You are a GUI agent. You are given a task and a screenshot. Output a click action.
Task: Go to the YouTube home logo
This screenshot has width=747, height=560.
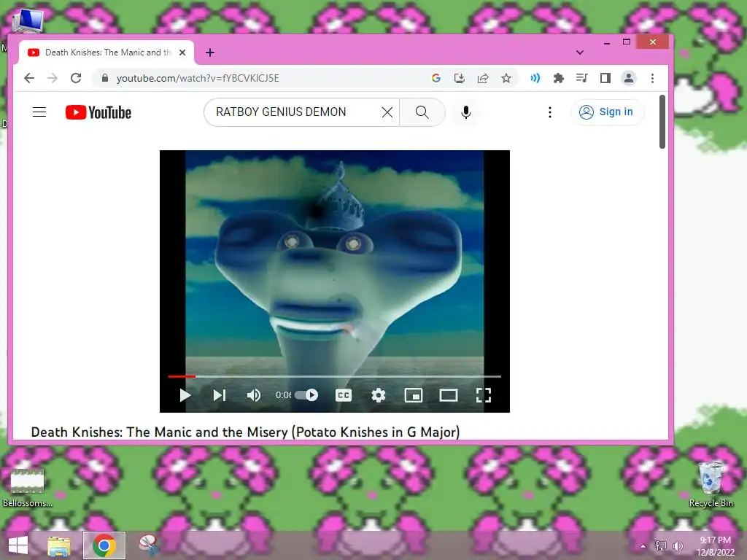coord(98,112)
